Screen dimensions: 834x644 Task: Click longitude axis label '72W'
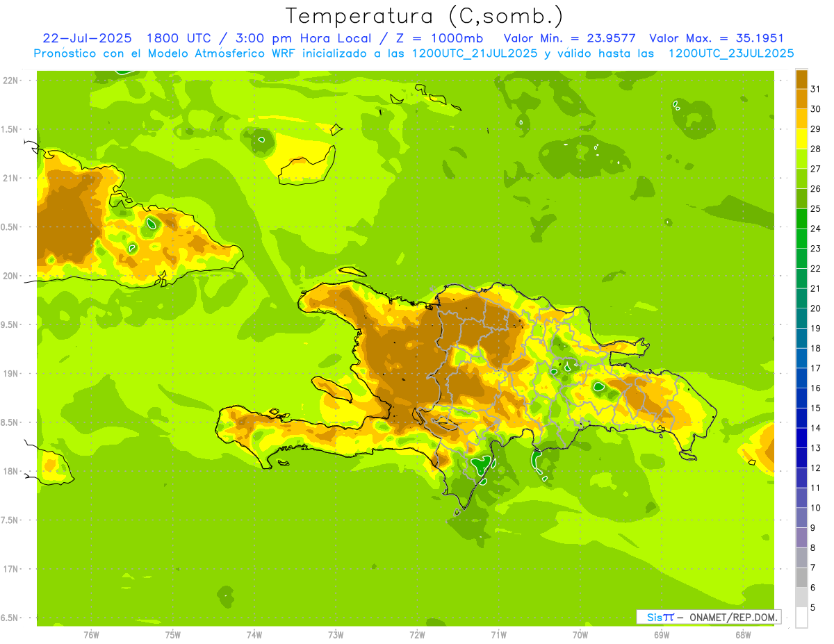pos(417,635)
